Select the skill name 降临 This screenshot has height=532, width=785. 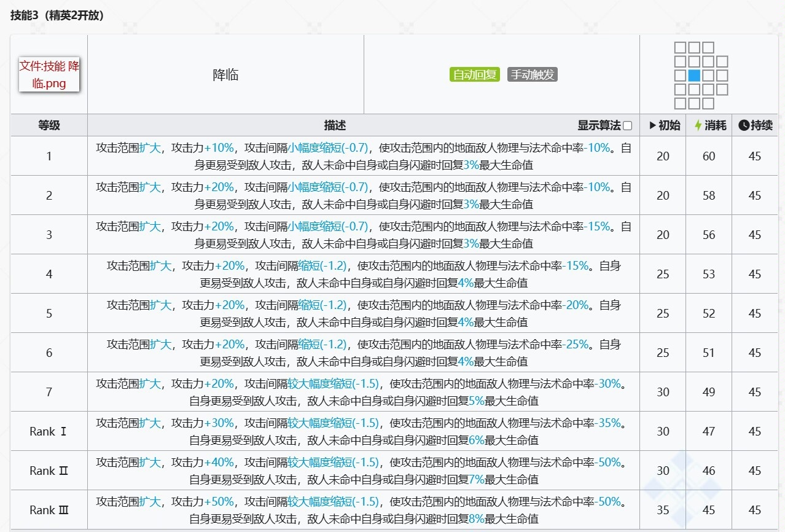pyautogui.click(x=225, y=75)
